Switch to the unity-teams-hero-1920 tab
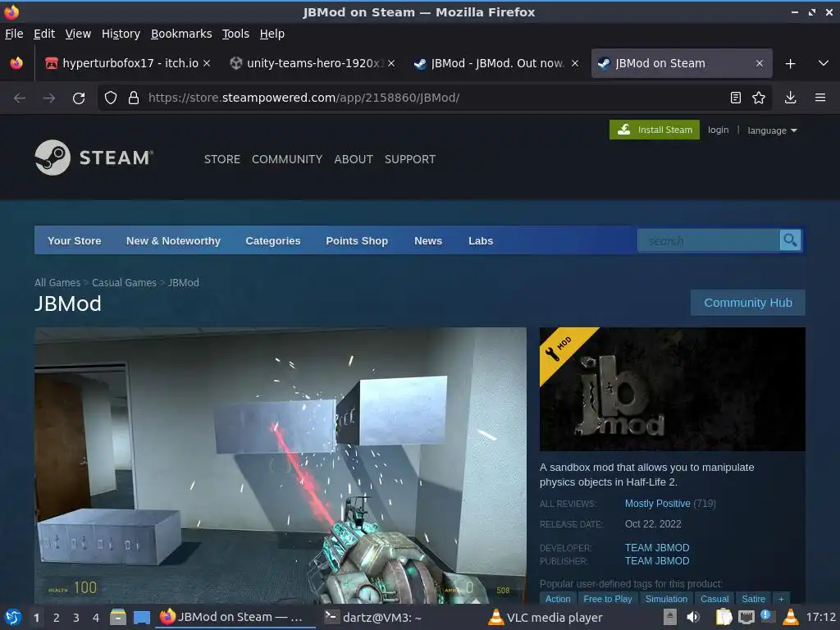Image resolution: width=840 pixels, height=630 pixels. pyautogui.click(x=314, y=63)
